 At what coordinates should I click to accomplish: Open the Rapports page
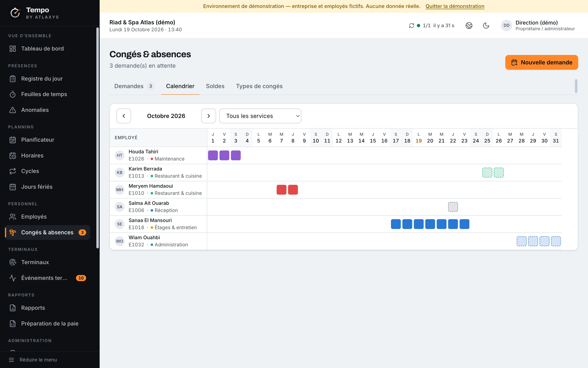48,308
